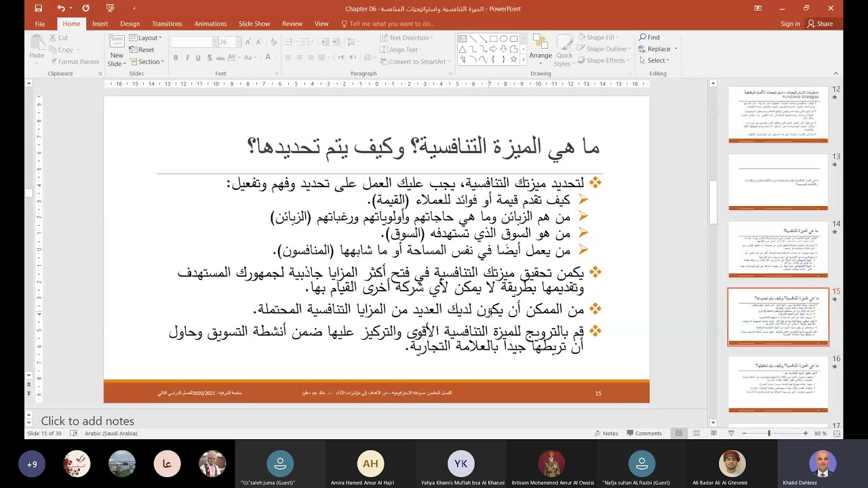Switch to the Design tab
868x488 pixels.
tap(130, 24)
